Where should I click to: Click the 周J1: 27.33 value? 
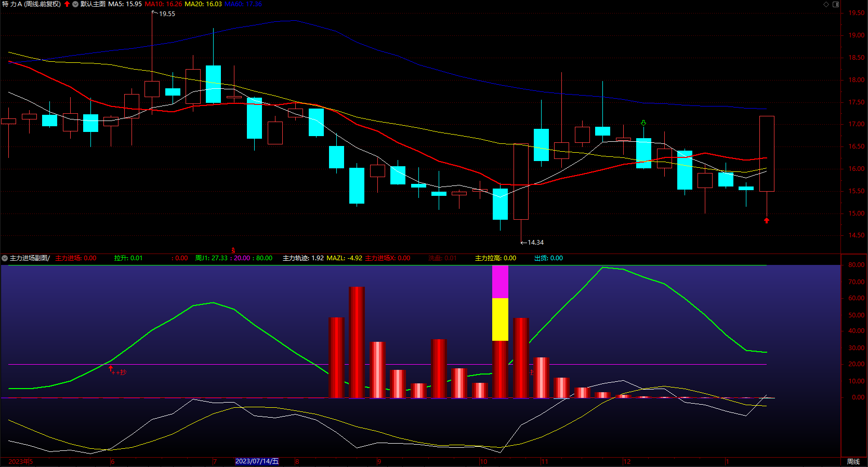(212, 258)
